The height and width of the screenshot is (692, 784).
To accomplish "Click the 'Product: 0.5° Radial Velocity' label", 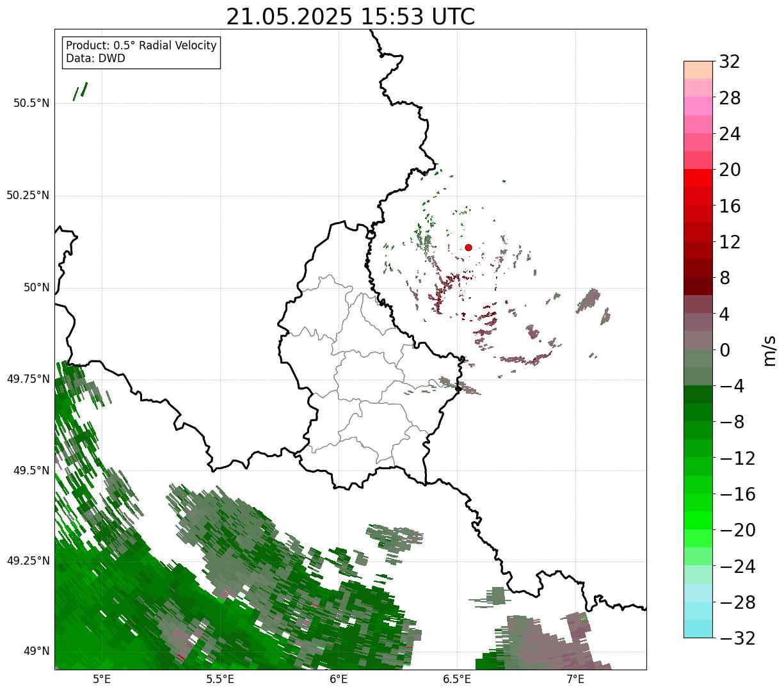I will 141,45.
